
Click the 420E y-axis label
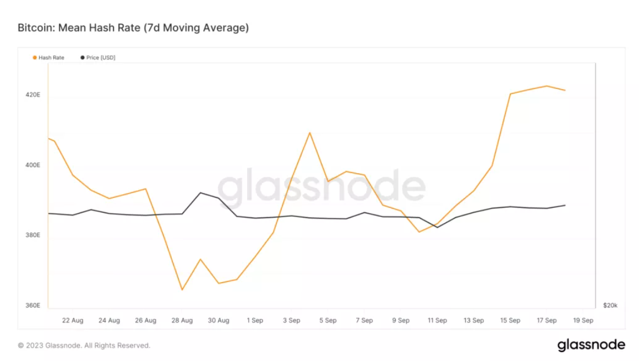click(32, 95)
